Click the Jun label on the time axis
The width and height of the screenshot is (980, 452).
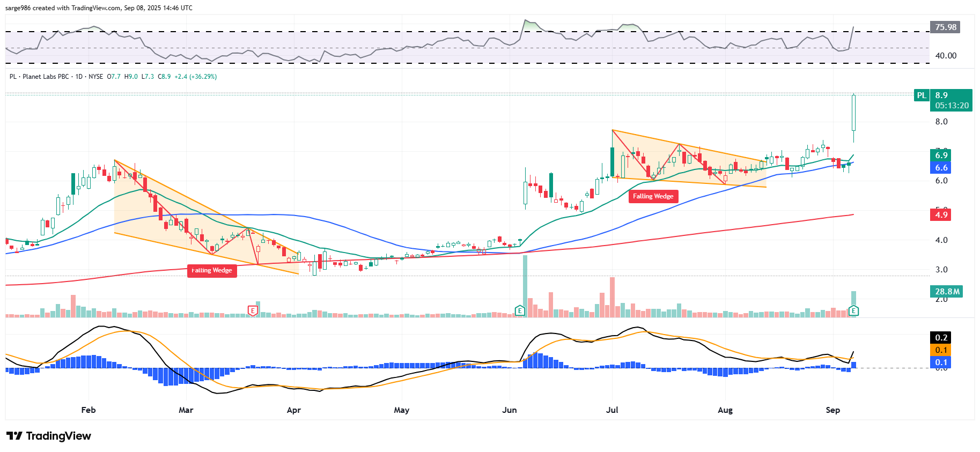pyautogui.click(x=509, y=410)
